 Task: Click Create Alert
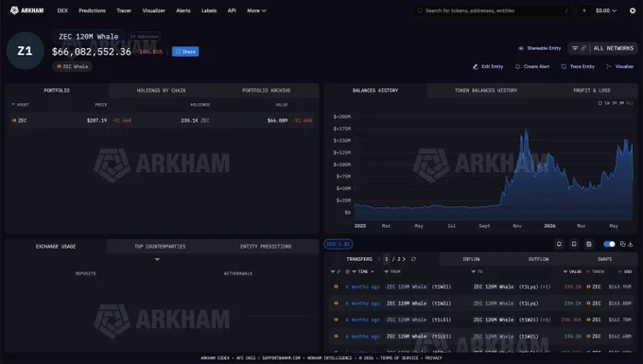tap(532, 66)
